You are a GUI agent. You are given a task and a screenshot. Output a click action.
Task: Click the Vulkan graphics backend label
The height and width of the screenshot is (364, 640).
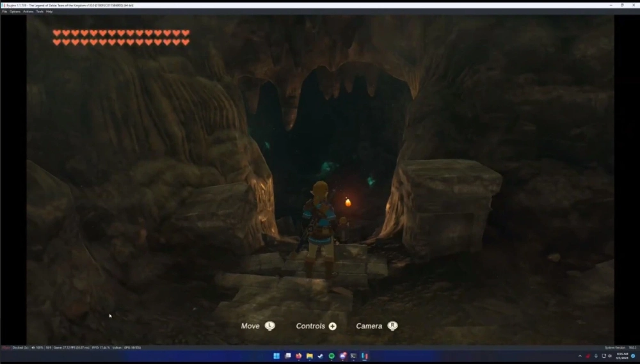[x=117, y=348]
